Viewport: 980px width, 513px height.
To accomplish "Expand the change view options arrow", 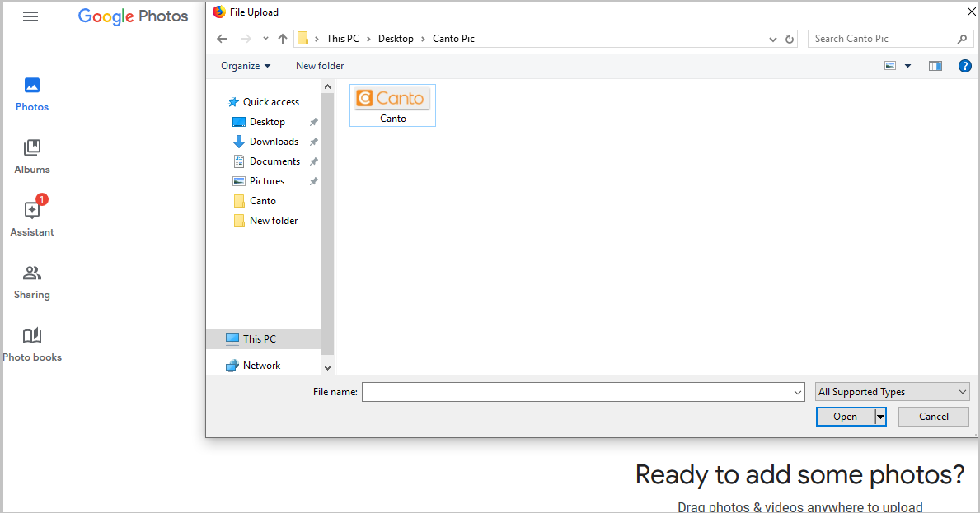I will tap(908, 66).
